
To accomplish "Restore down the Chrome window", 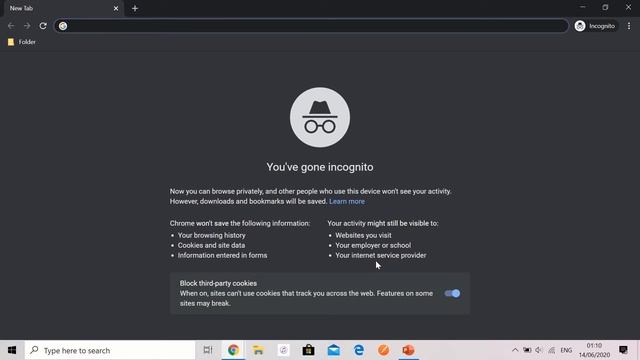I will point(605,7).
